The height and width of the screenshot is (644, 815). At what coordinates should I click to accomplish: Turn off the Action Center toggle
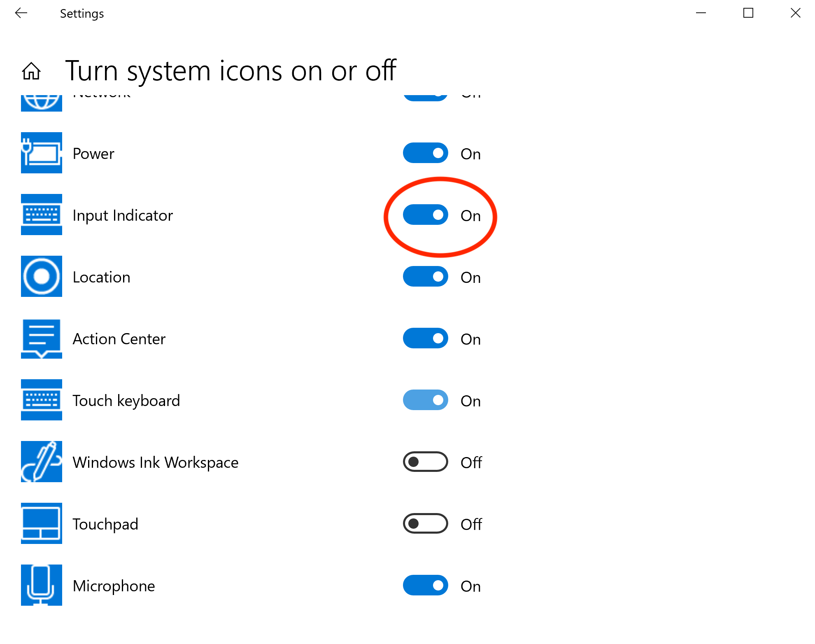click(426, 338)
